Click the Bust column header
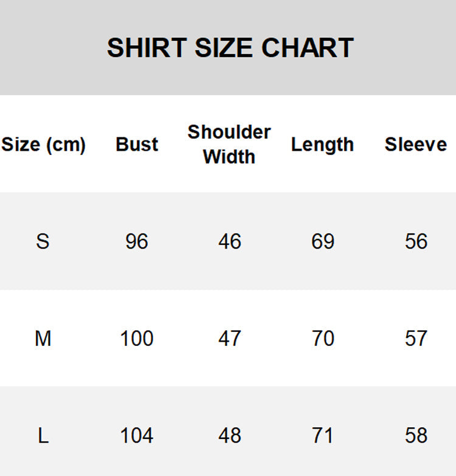Screen dimensions: 456x476 click(x=137, y=145)
